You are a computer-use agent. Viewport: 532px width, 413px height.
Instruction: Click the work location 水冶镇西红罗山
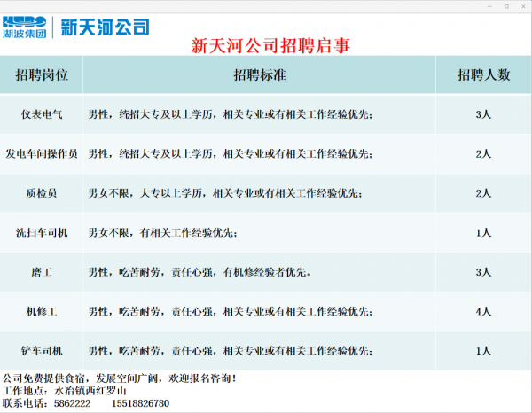90,391
